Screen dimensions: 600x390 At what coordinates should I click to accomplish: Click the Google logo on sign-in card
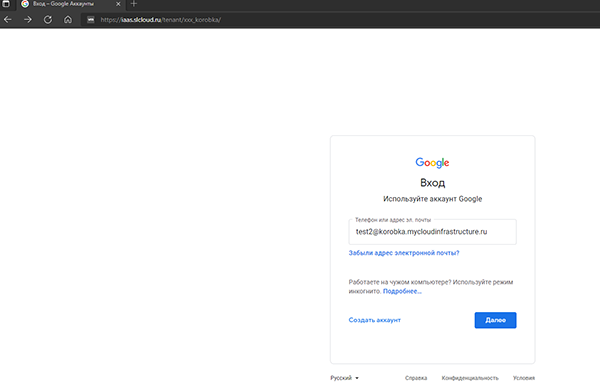point(432,163)
